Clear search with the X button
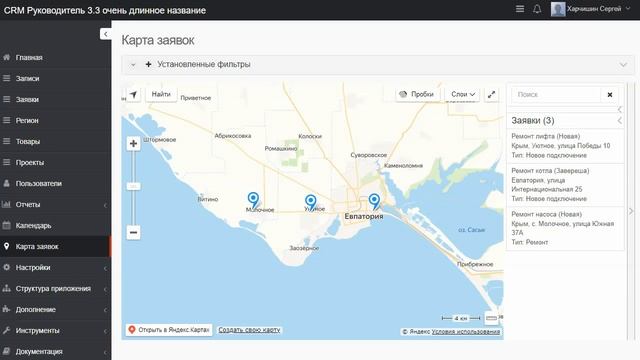The width and height of the screenshot is (640, 360). (610, 95)
